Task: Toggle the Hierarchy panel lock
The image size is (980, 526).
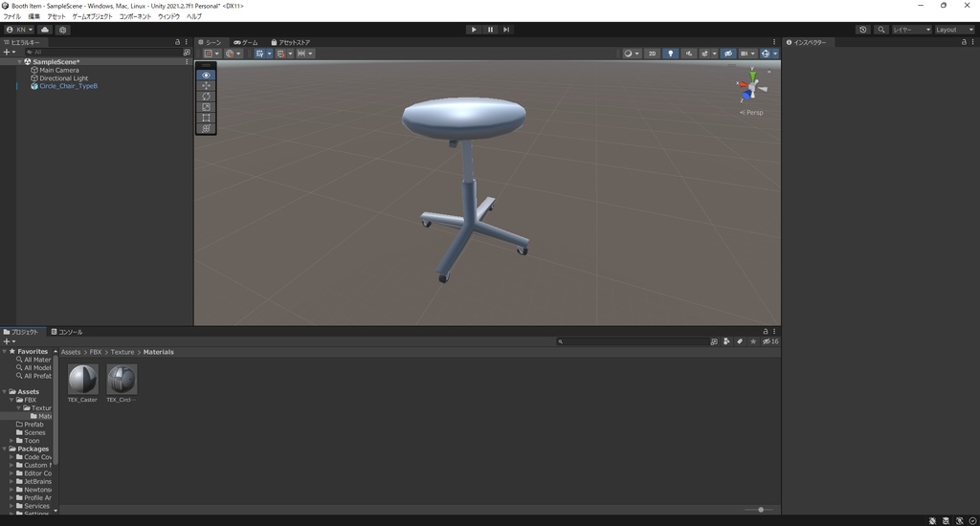Action: 177,42
